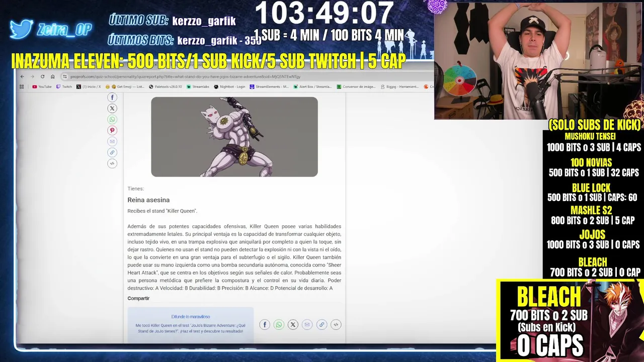Click 'MASHLE S2' in the side list
The image size is (644, 362).
coord(591,210)
